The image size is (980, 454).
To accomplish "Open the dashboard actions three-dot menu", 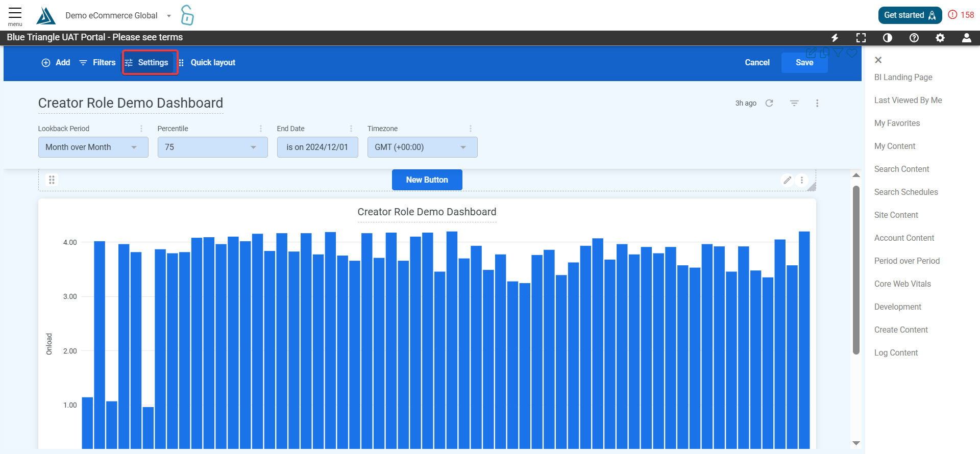I will click(x=817, y=103).
